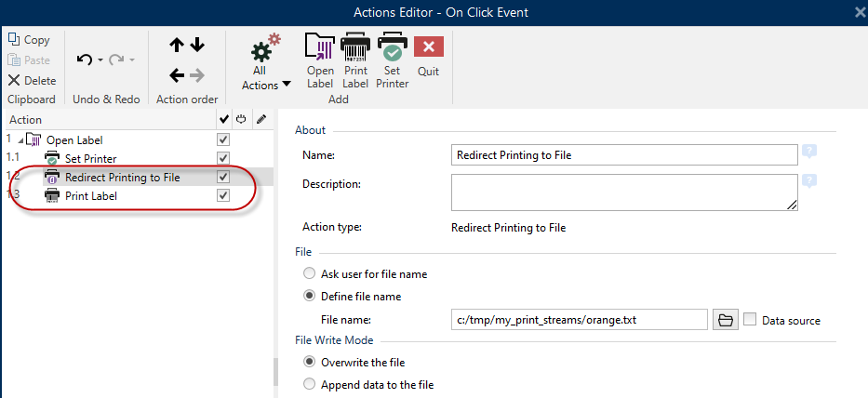Browse for file with folder icon

coord(725,320)
